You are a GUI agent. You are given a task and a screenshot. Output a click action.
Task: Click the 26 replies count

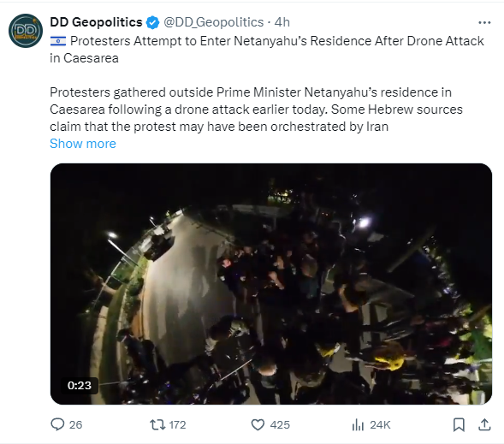click(76, 424)
